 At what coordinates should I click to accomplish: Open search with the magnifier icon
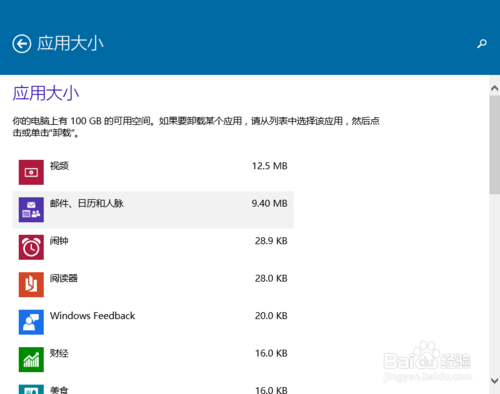pyautogui.click(x=482, y=44)
